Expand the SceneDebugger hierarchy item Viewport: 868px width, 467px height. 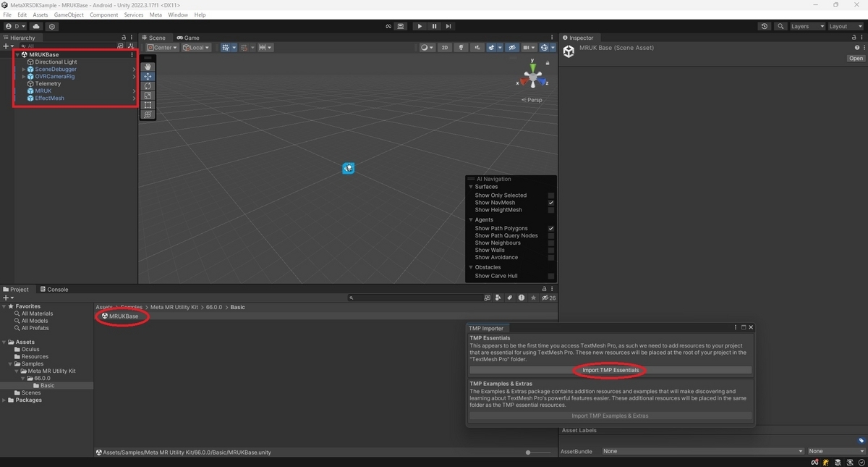click(x=24, y=70)
